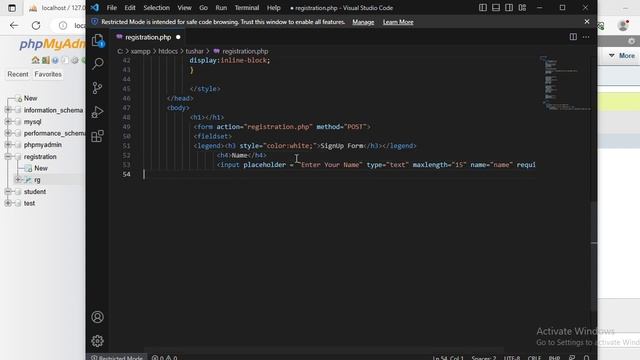Image resolution: width=640 pixels, height=360 pixels.
Task: Open the Manage gear icon in VS Code
Action: [97, 341]
